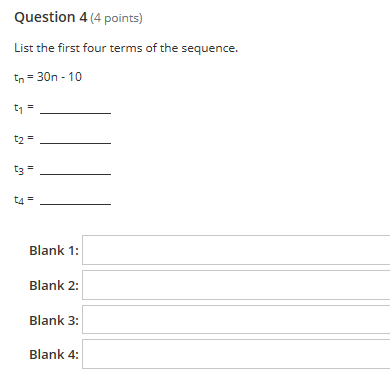
Task: Focus the Blank 2 answer box
Action: click(x=236, y=285)
